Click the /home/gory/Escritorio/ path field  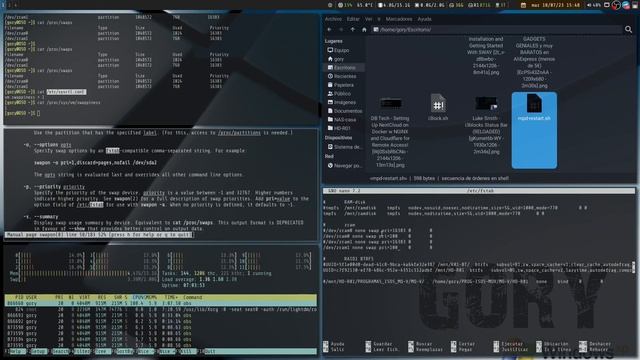(x=496, y=29)
